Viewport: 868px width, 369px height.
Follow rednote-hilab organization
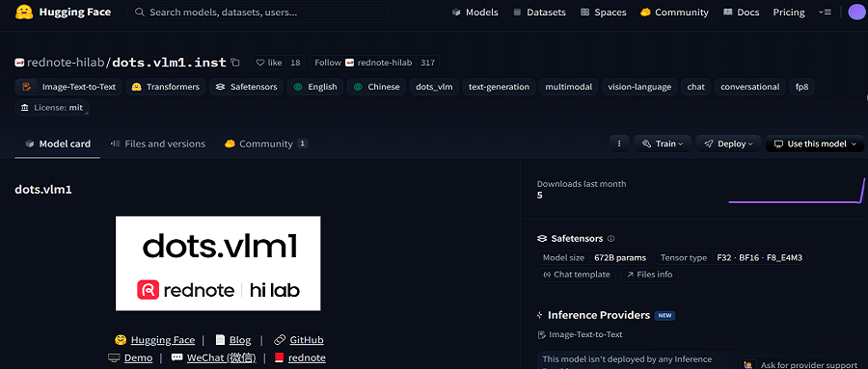327,63
